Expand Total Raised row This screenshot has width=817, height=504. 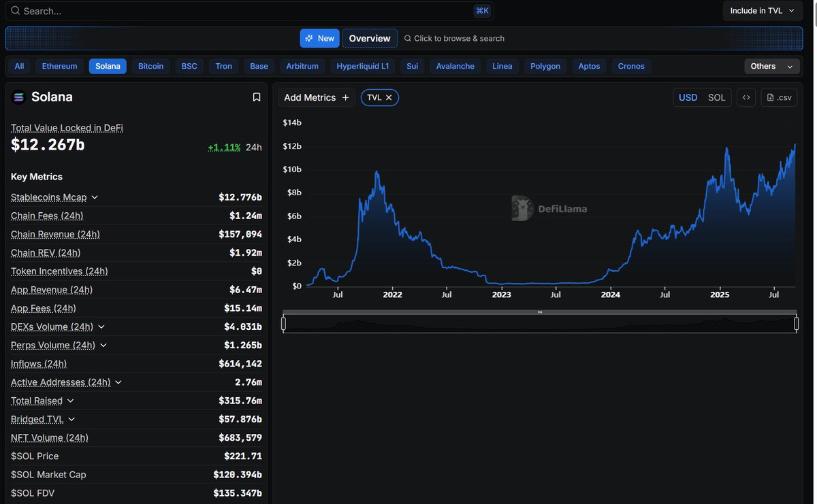pyautogui.click(x=71, y=401)
